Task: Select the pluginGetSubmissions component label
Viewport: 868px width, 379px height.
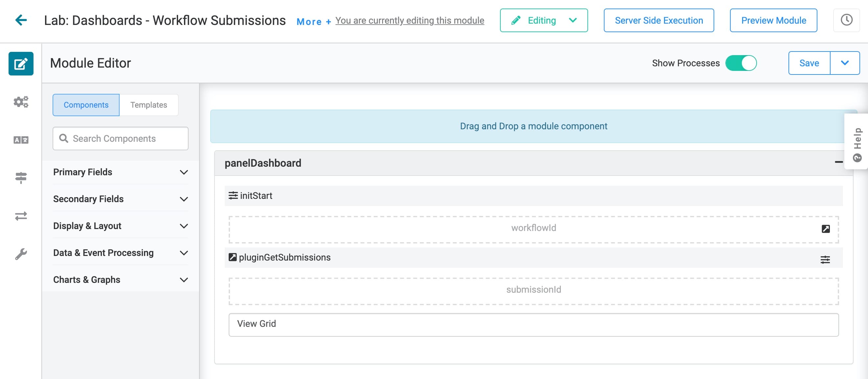Action: coord(285,257)
